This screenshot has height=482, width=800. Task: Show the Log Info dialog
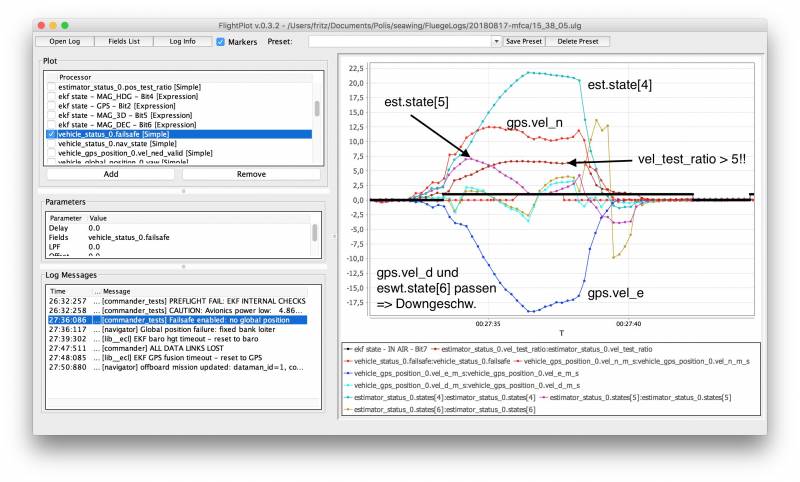[182, 42]
